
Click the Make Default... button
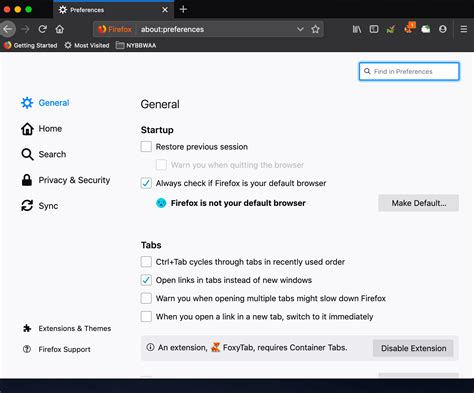tap(419, 203)
